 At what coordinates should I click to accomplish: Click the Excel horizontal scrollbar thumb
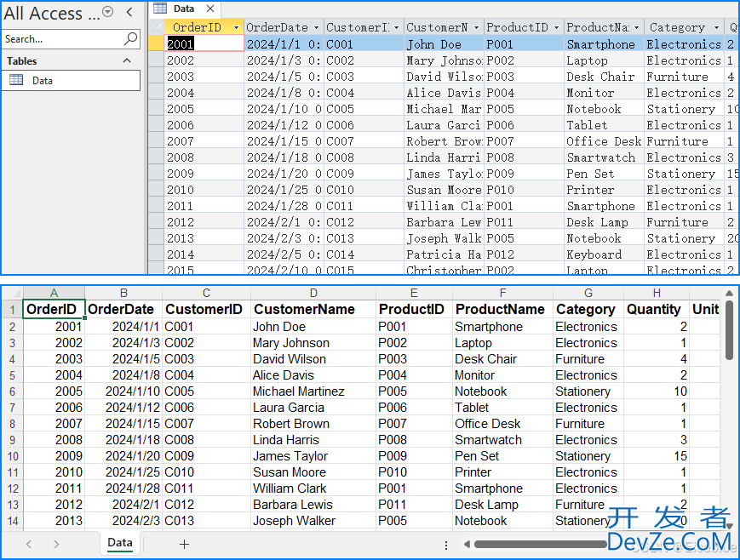coord(541,544)
